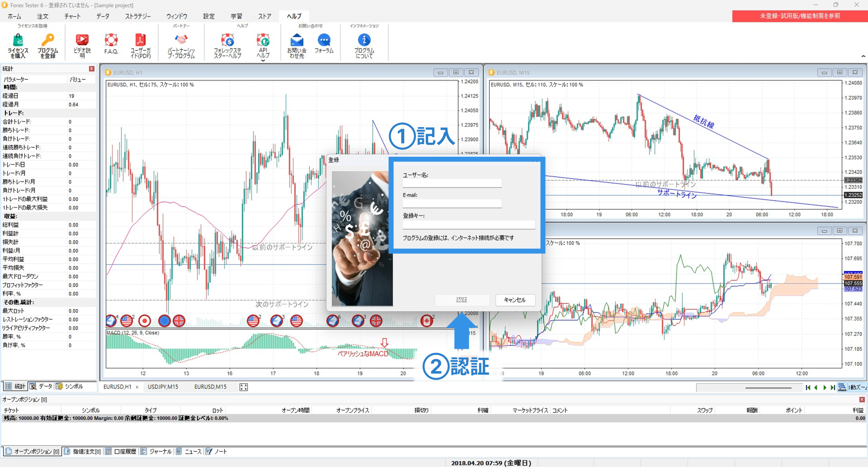Expand the APIヘルプ dropdown arrow

point(263,61)
